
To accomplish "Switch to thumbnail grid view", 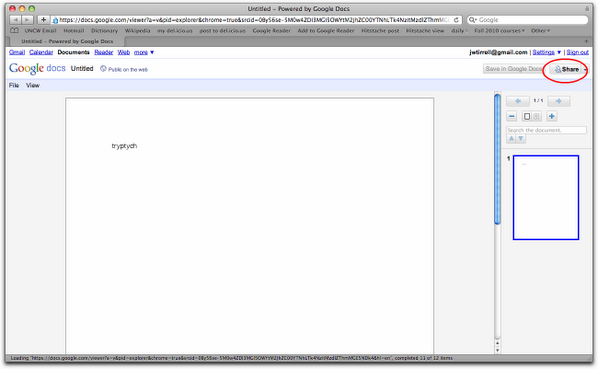I will (537, 116).
